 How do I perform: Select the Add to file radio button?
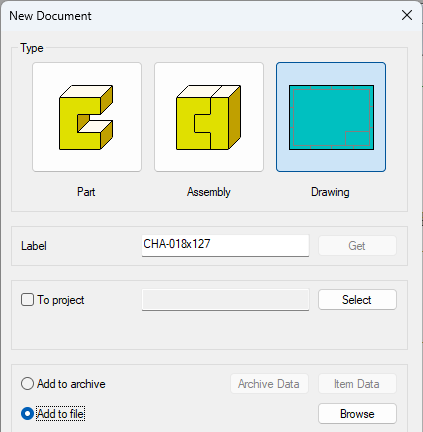coord(27,414)
